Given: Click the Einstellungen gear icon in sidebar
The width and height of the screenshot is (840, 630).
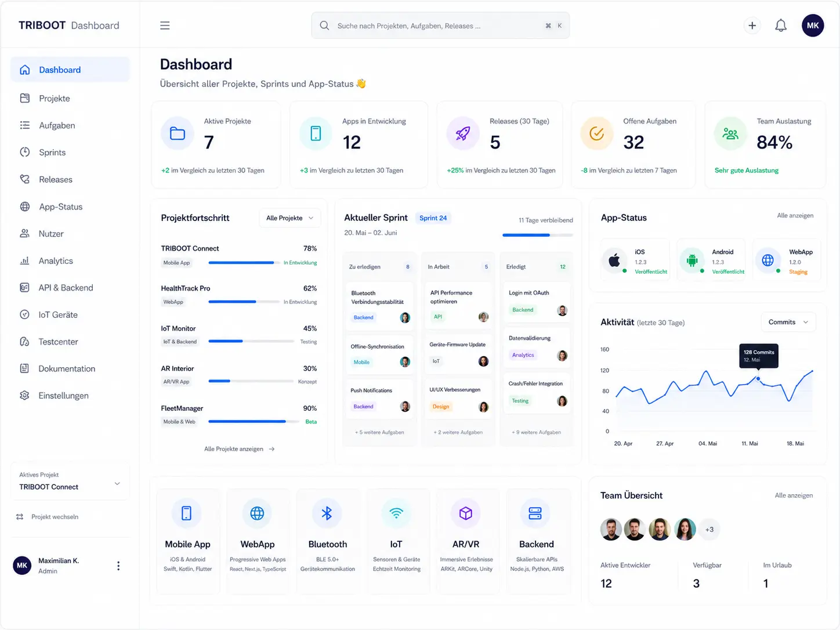Looking at the screenshot, I should pyautogui.click(x=24, y=395).
